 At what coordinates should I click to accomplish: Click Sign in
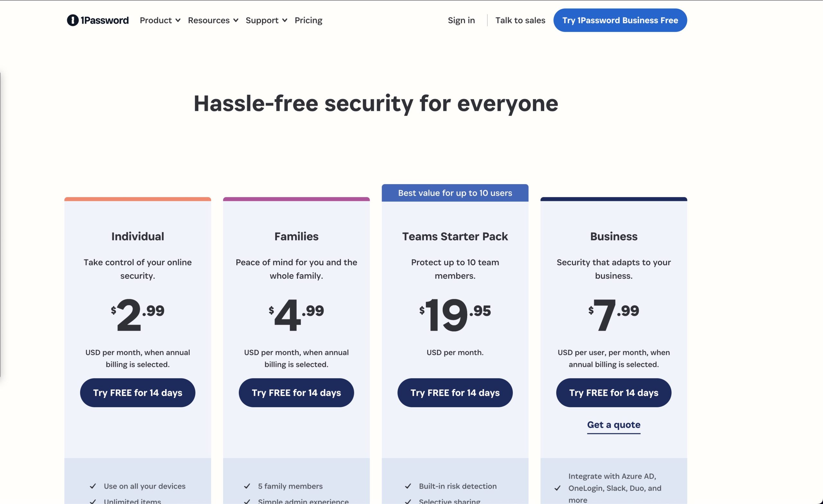click(x=461, y=20)
